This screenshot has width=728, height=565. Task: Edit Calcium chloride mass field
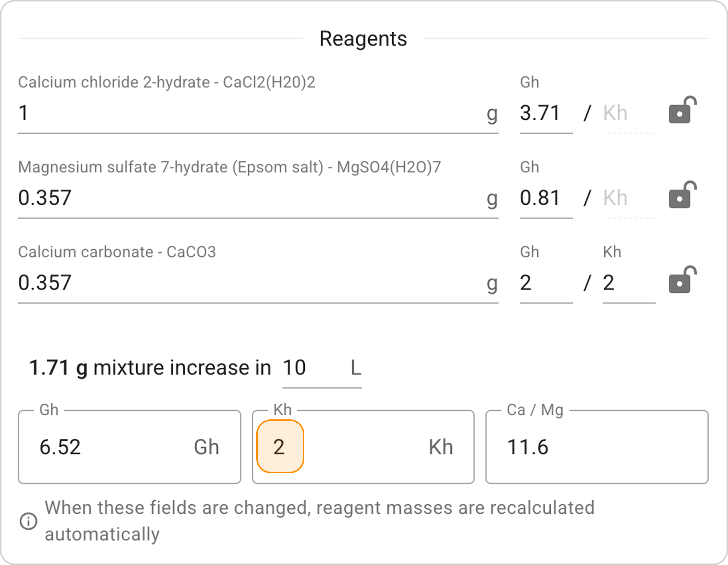click(x=251, y=113)
